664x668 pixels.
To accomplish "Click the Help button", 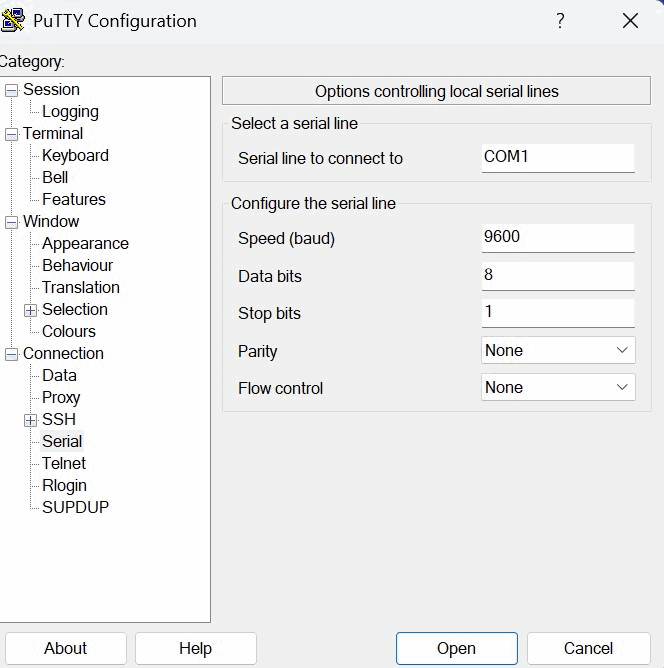I will pos(195,648).
